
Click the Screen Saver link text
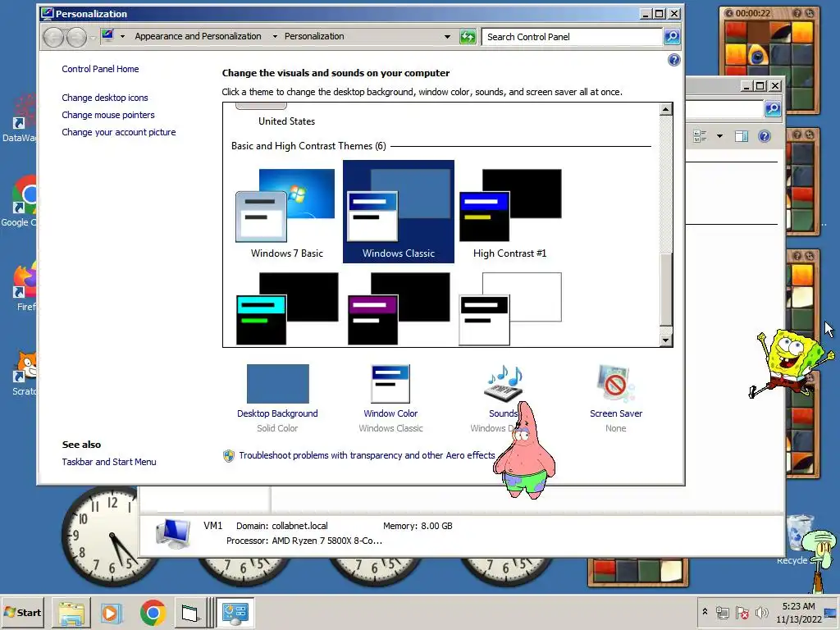(616, 413)
